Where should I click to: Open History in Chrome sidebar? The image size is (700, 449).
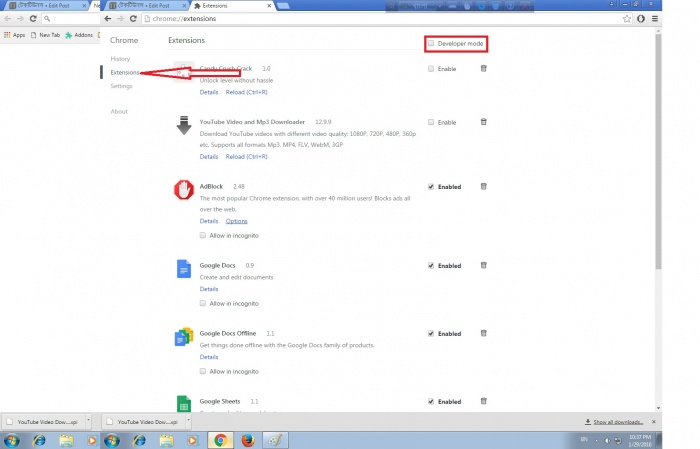click(x=120, y=59)
